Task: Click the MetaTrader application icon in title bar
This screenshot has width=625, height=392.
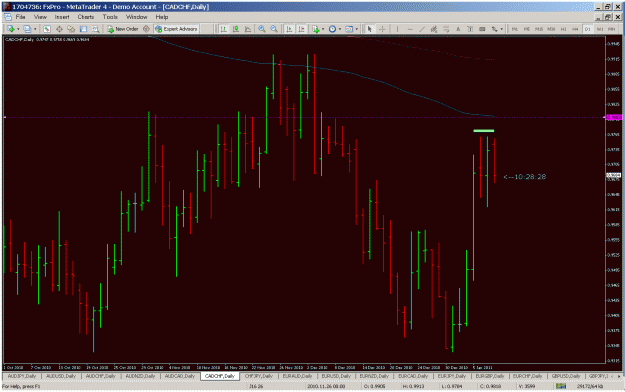Action: click(7, 7)
